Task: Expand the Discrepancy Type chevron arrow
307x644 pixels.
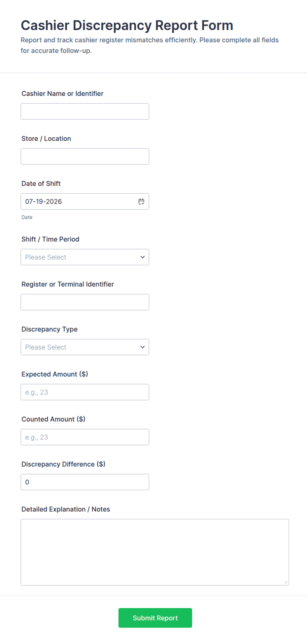Action: click(x=143, y=347)
